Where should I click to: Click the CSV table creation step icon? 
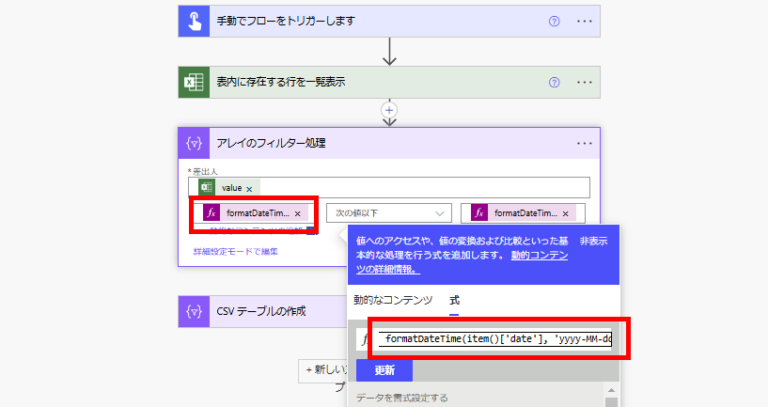[x=195, y=311]
